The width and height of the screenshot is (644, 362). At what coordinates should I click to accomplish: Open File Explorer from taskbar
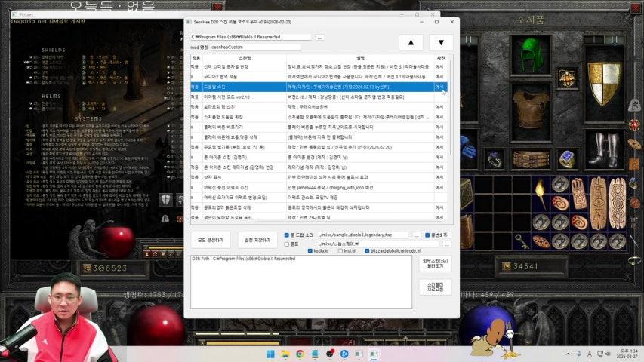285,354
